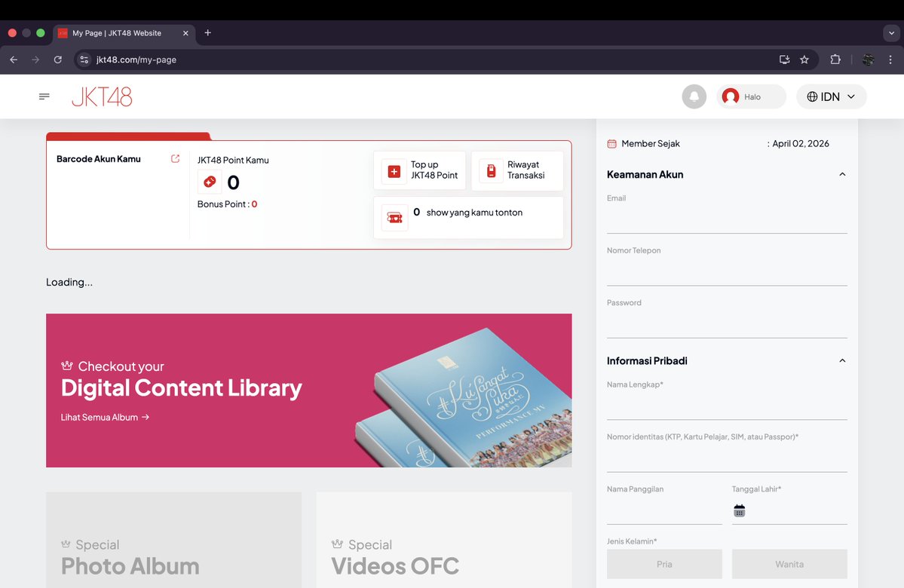Click the show ticket icon

tap(395, 218)
